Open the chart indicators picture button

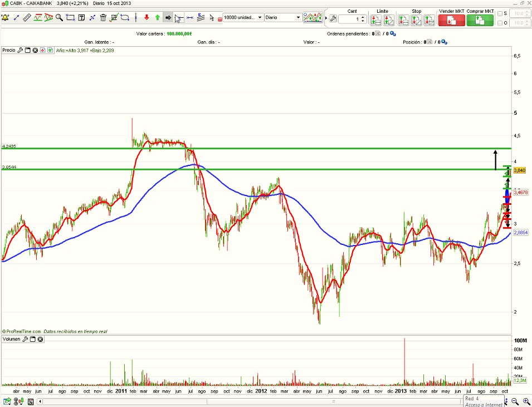pyautogui.click(x=313, y=18)
